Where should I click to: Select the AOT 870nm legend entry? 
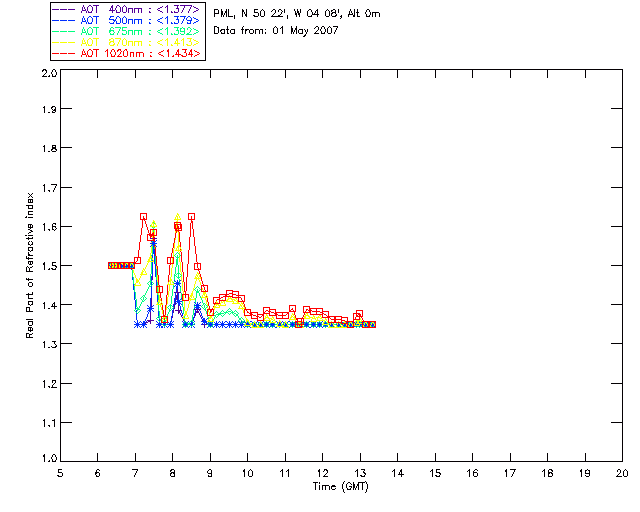pos(127,42)
